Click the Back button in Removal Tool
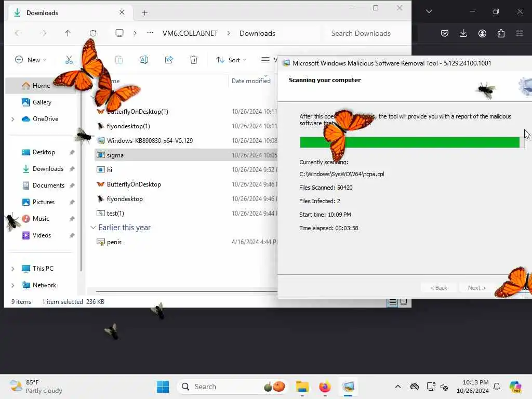The height and width of the screenshot is (399, 532). pyautogui.click(x=438, y=288)
